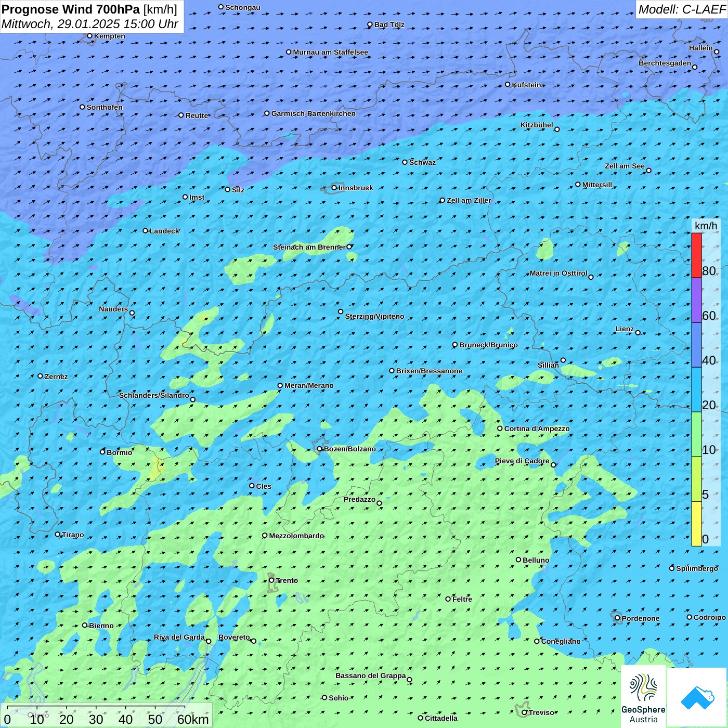Click the 'Bad Tölz' label
The height and width of the screenshot is (728, 728).
(x=389, y=24)
